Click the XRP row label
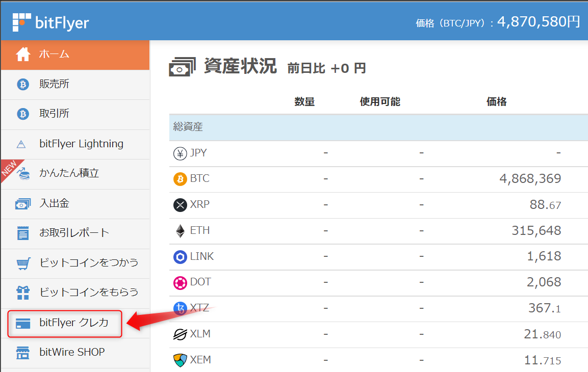 tap(199, 204)
